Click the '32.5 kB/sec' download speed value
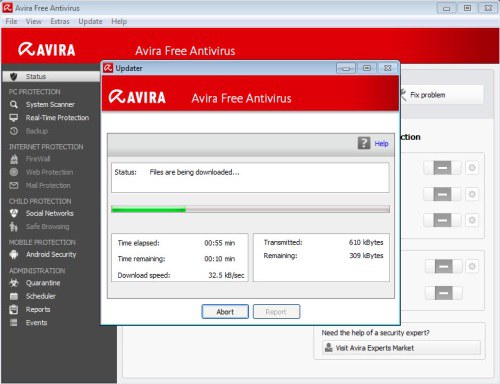 226,275
